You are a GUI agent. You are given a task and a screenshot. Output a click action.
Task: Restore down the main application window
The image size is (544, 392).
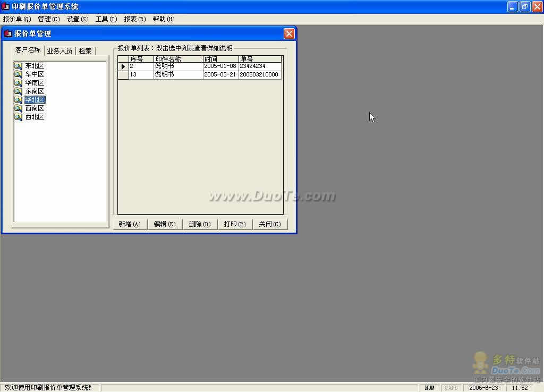[x=525, y=6]
